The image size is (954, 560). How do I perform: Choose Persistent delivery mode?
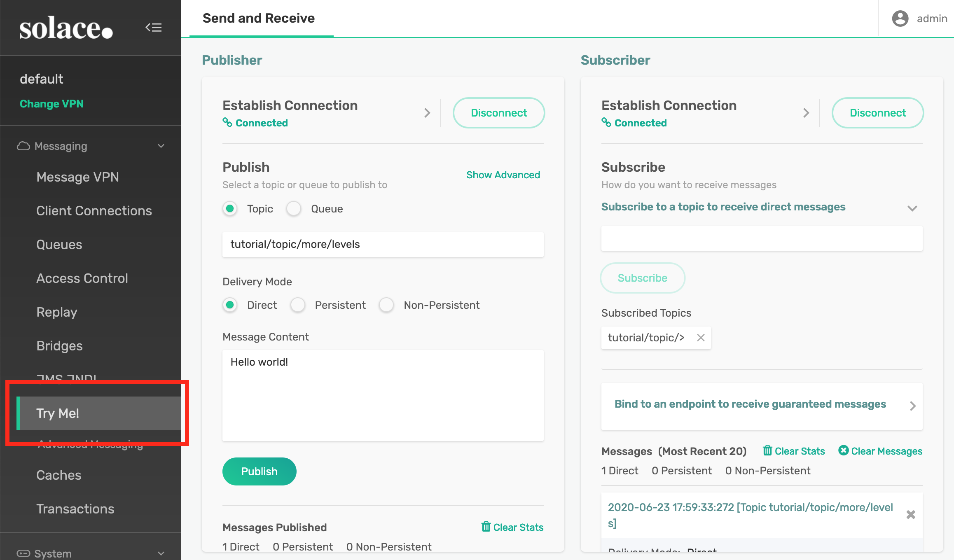pos(298,305)
